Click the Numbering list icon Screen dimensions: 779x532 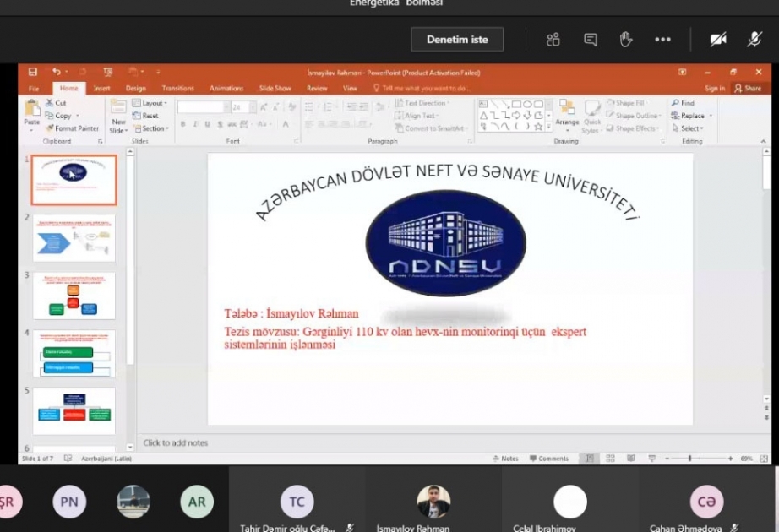[x=329, y=106]
